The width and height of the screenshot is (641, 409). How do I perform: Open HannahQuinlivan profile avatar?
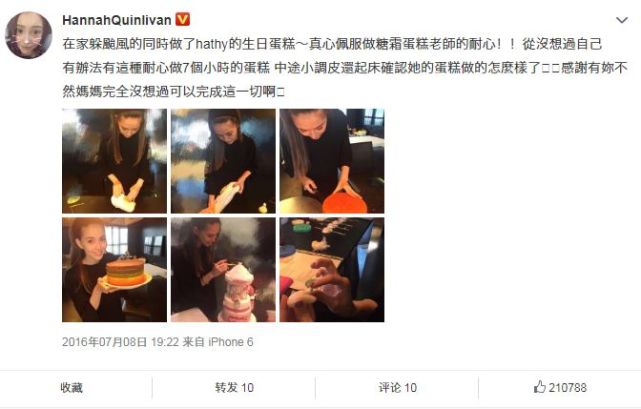pyautogui.click(x=28, y=35)
